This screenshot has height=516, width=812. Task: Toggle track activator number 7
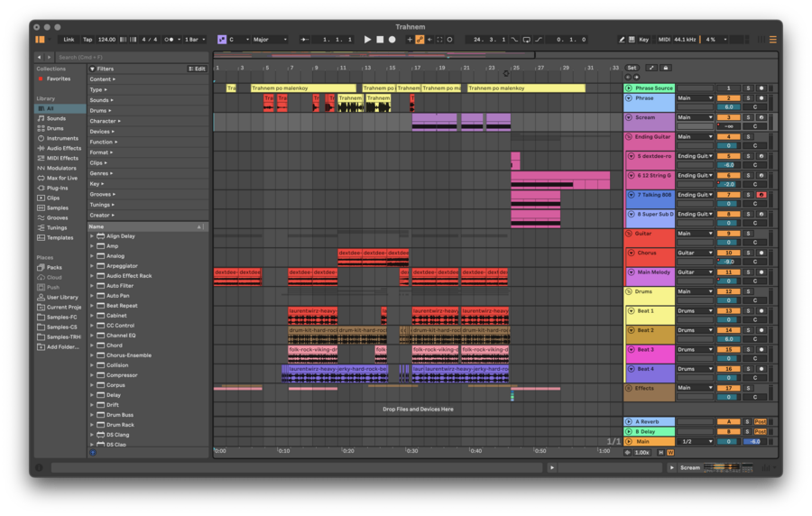click(728, 195)
